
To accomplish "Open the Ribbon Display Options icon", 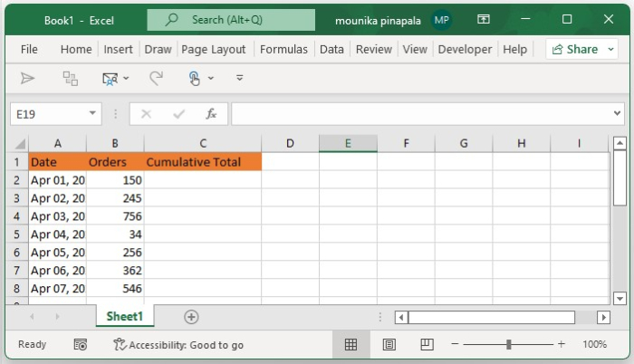I will (x=484, y=19).
